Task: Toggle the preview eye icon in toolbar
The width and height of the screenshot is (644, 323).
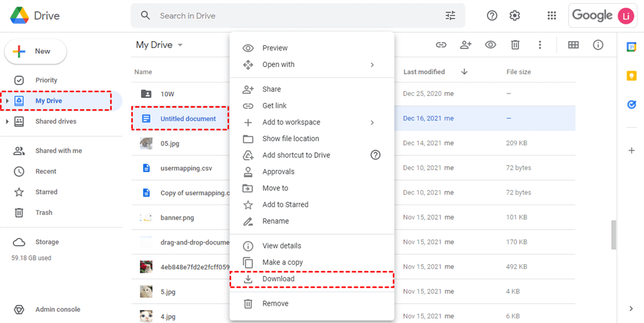Action: (491, 45)
